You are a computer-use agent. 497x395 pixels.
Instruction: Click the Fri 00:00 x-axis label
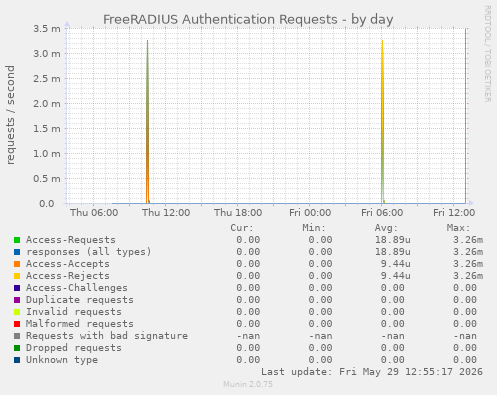click(x=310, y=213)
